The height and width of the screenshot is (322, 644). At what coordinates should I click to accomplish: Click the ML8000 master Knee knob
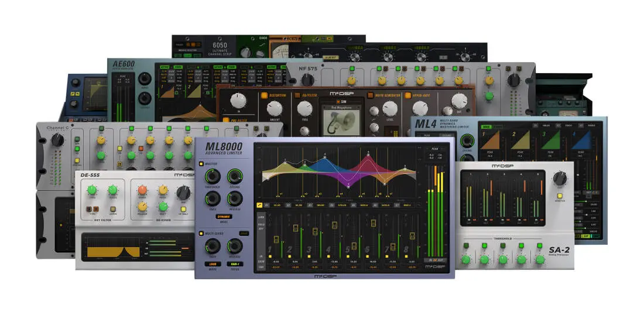(x=212, y=198)
